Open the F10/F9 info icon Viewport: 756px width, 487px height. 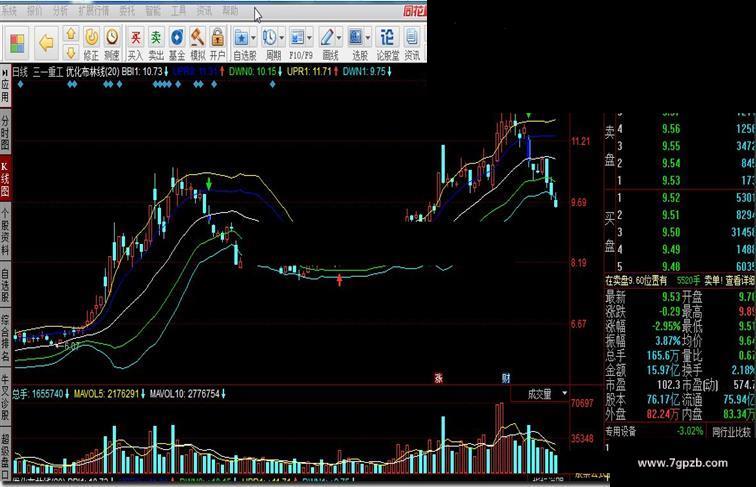(297, 37)
